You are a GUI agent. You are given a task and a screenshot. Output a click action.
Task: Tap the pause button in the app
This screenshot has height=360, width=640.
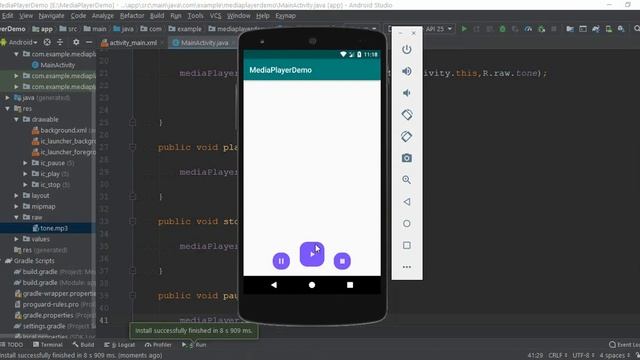(281, 261)
